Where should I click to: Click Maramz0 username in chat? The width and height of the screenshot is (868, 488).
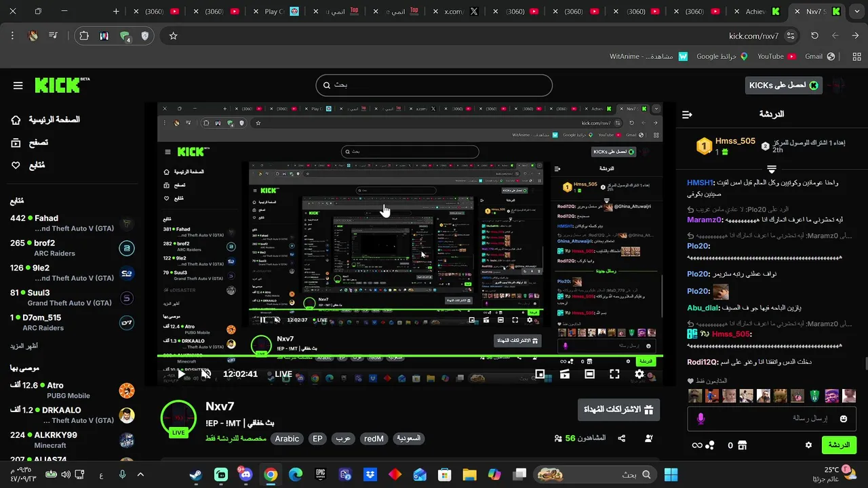705,220
